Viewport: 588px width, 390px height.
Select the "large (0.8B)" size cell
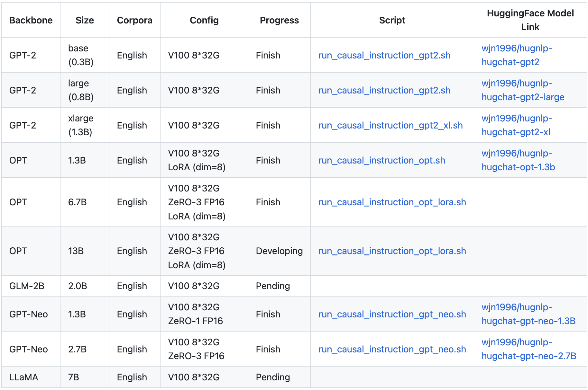pos(85,90)
